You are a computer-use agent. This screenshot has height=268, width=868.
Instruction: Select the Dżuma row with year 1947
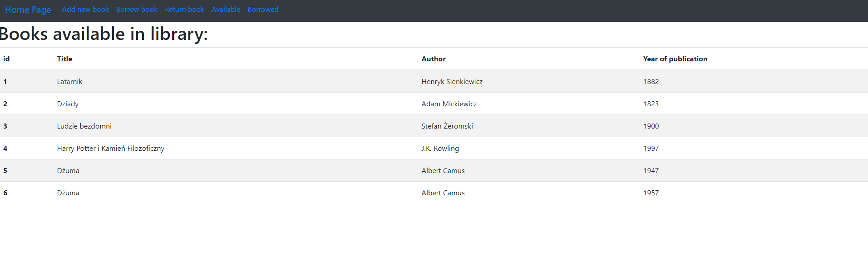pyautogui.click(x=68, y=170)
